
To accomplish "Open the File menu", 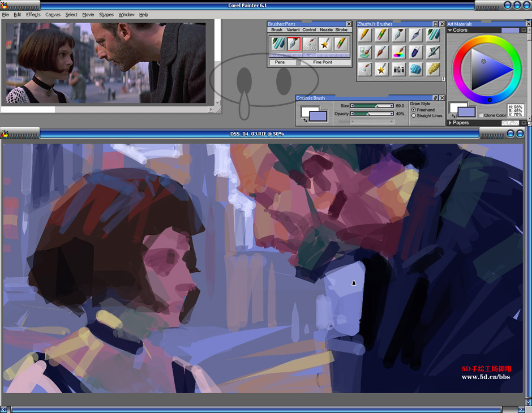I will click(6, 15).
